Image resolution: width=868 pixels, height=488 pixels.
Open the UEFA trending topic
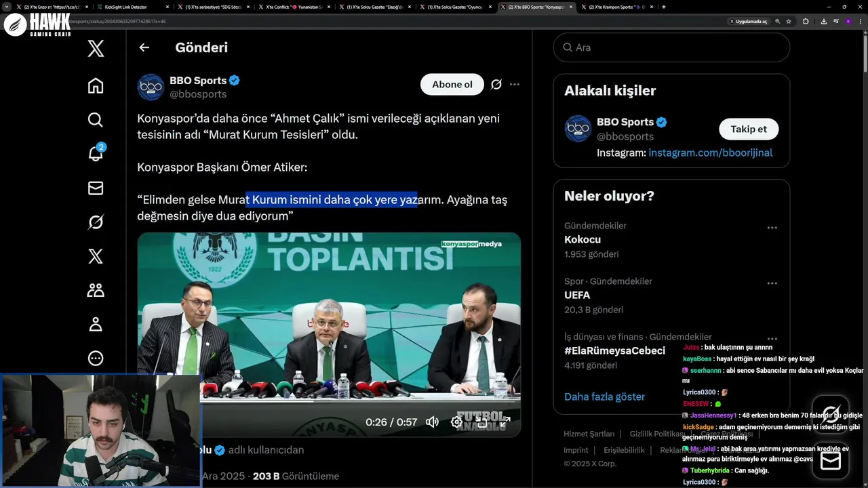point(577,295)
